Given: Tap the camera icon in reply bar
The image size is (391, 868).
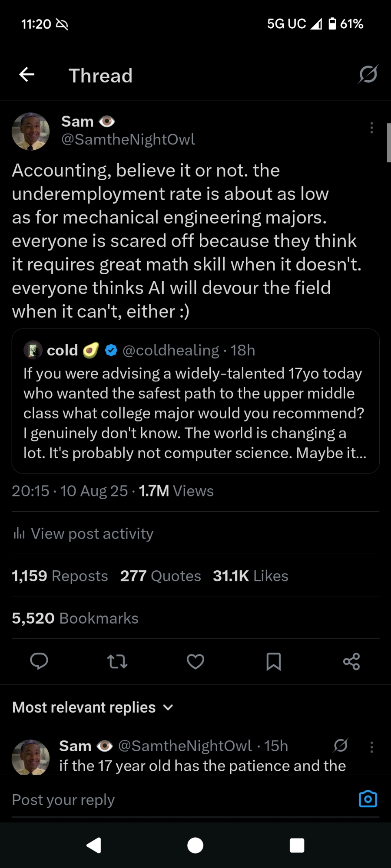Looking at the screenshot, I should coord(368,799).
